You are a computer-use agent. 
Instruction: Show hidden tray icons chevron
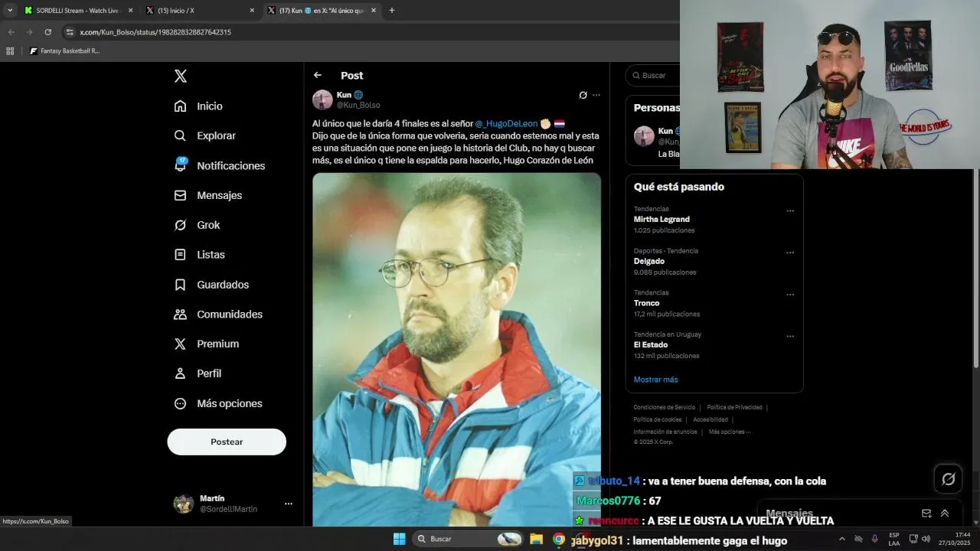pos(841,539)
